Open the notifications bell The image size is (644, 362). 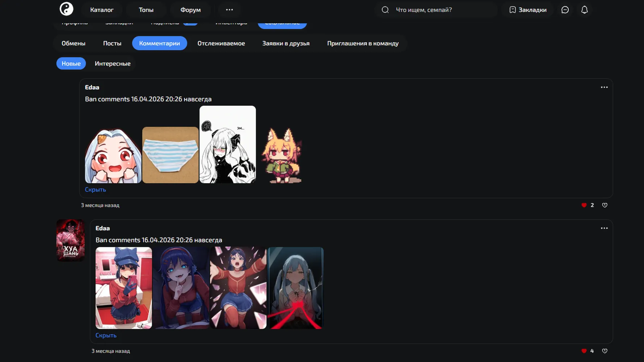[584, 10]
